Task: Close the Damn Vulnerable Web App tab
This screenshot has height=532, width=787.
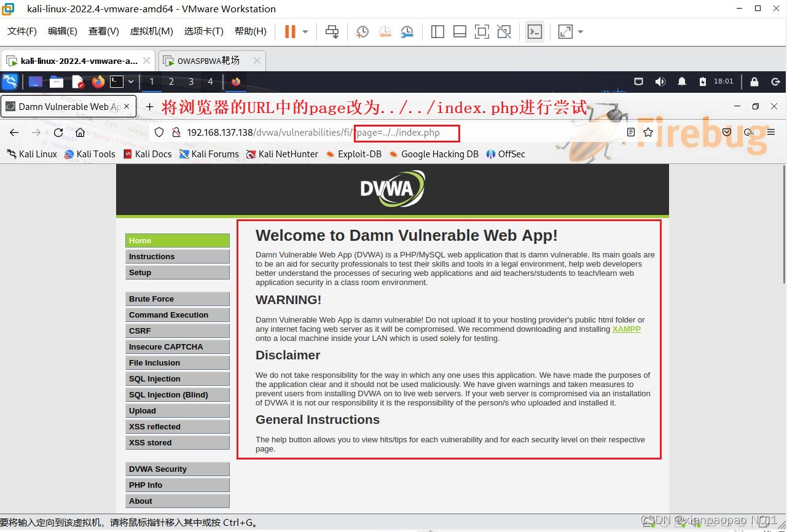Action: pyautogui.click(x=127, y=106)
